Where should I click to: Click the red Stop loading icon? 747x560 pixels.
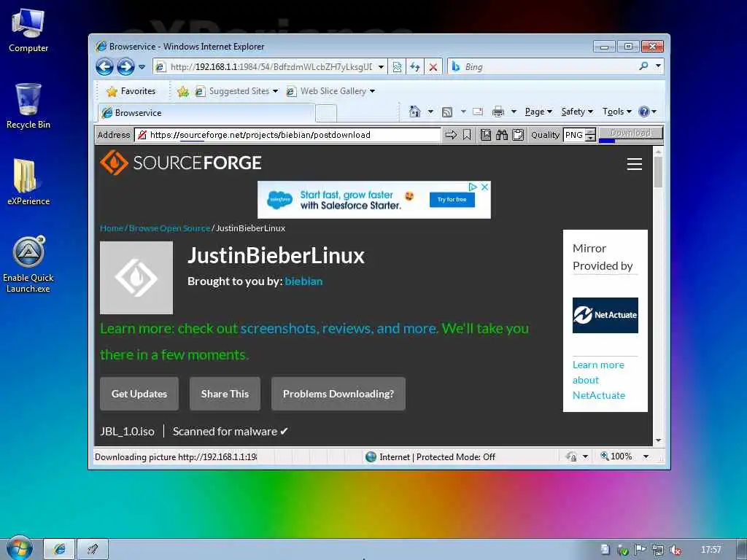click(433, 67)
